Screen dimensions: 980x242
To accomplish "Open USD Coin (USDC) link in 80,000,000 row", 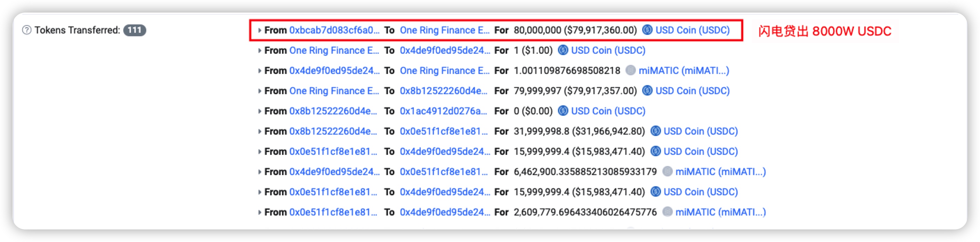I will coord(692,30).
